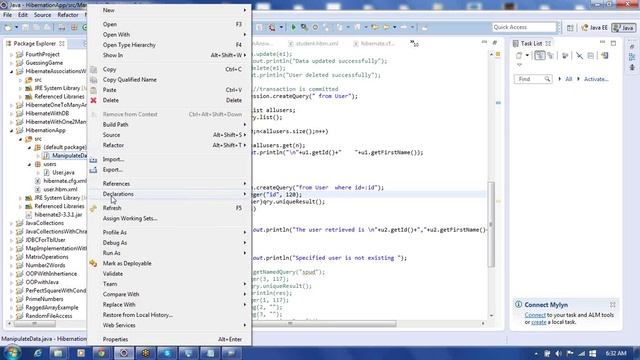Click the Connect Mylyn info icon
The image size is (640, 360).
pos(518,304)
